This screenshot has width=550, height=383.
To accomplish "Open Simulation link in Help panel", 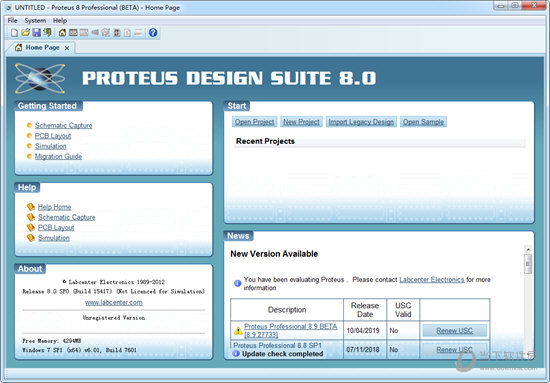I will coord(54,238).
